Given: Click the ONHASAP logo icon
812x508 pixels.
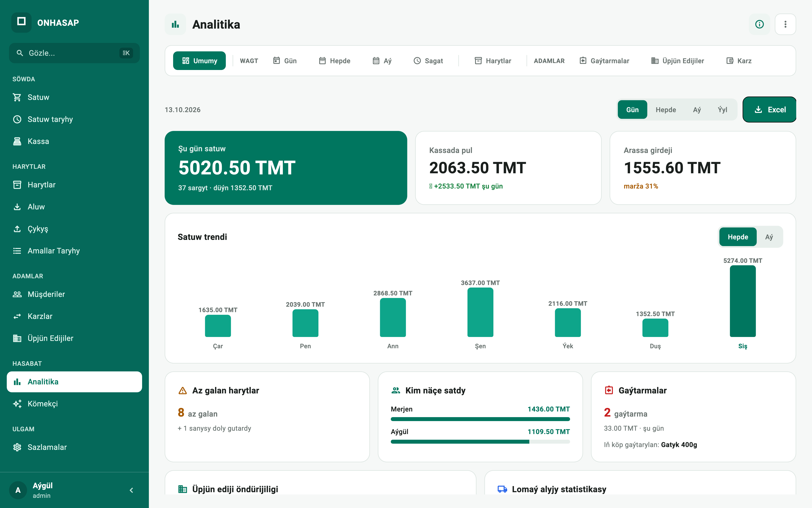Looking at the screenshot, I should [21, 23].
